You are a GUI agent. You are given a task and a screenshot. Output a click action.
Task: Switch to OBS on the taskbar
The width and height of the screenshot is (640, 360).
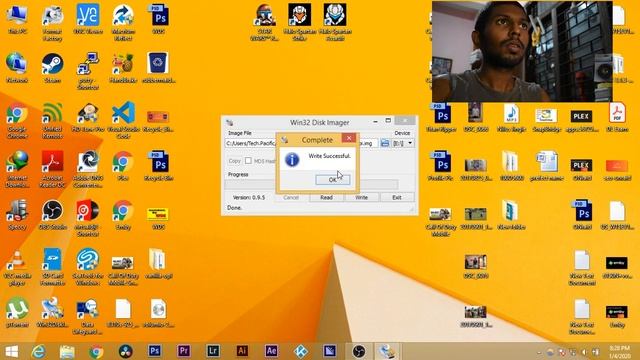point(359,351)
